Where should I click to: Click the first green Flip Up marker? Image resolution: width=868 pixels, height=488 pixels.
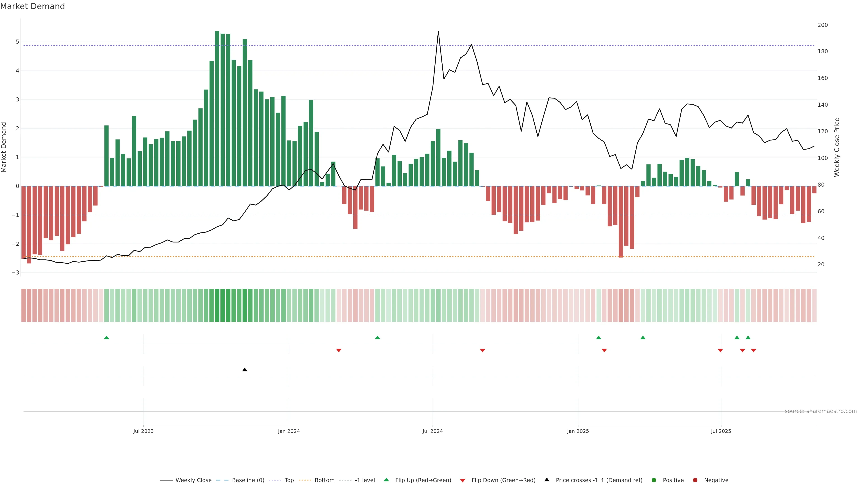tap(106, 338)
